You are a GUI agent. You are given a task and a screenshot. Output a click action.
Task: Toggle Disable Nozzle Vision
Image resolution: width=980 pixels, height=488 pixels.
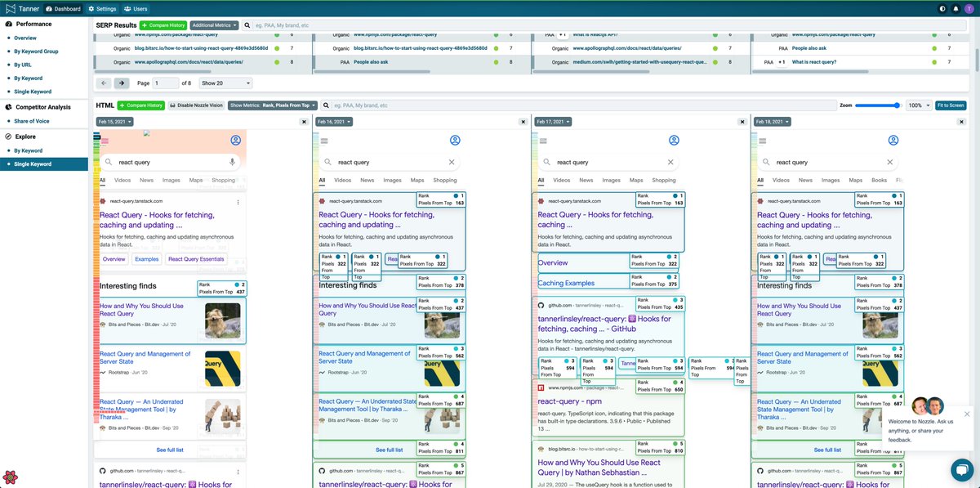point(196,105)
